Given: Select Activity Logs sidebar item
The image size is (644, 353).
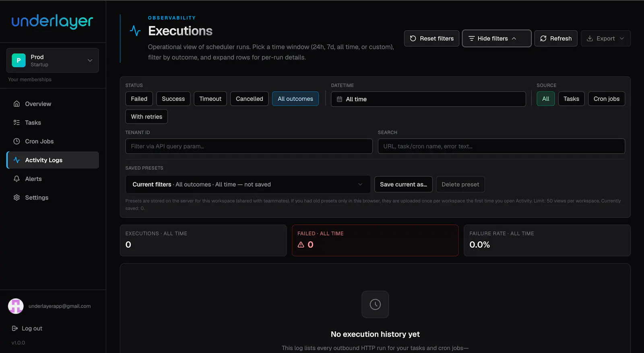Looking at the screenshot, I should (x=53, y=160).
